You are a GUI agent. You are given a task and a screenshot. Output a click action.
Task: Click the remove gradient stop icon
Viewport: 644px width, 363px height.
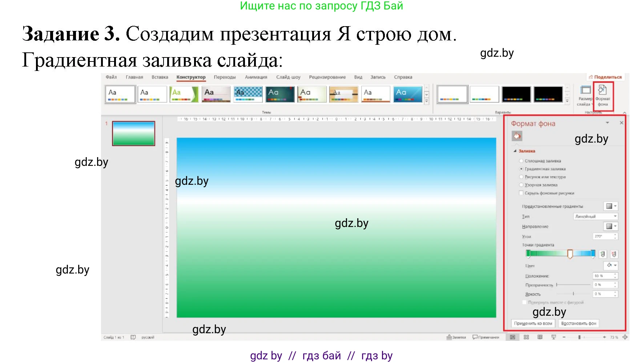[615, 254]
